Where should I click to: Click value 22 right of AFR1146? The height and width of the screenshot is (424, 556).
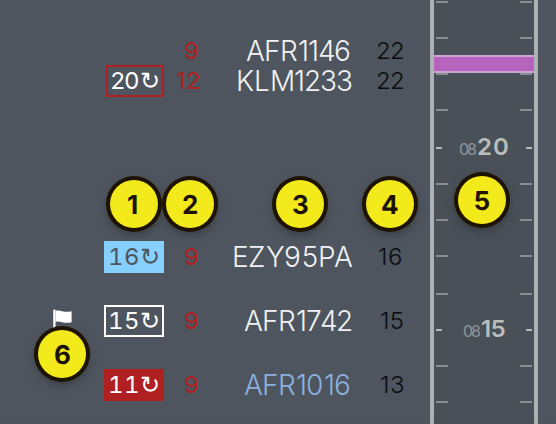point(390,51)
